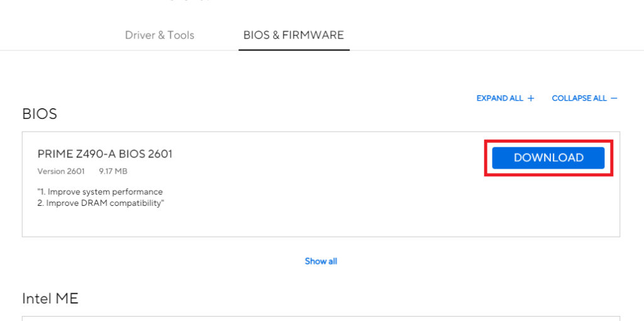This screenshot has height=321, width=644.
Task: Collapse all sections via COLLAPSE ALL text
Action: pos(579,98)
